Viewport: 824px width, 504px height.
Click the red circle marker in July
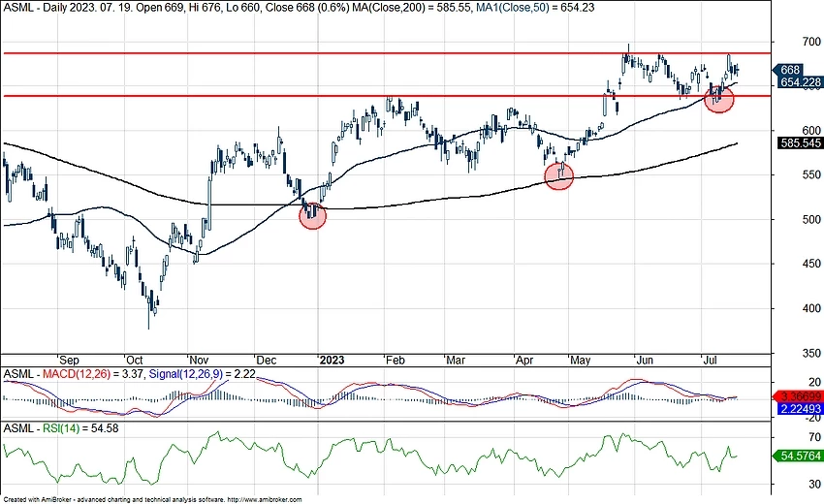(x=718, y=98)
